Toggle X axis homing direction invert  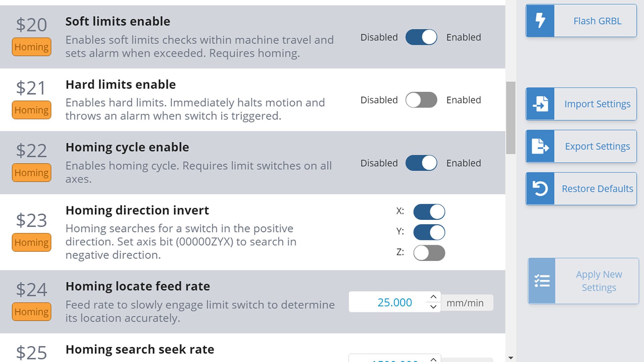[x=429, y=212]
